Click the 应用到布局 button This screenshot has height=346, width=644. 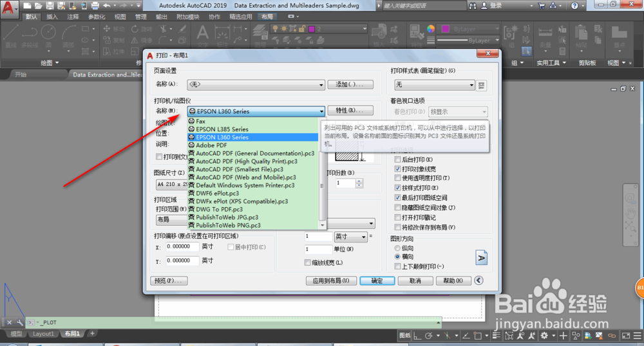330,281
